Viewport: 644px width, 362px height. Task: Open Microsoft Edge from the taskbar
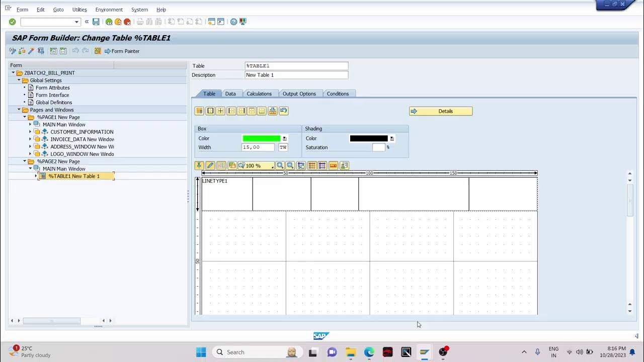coord(369,352)
